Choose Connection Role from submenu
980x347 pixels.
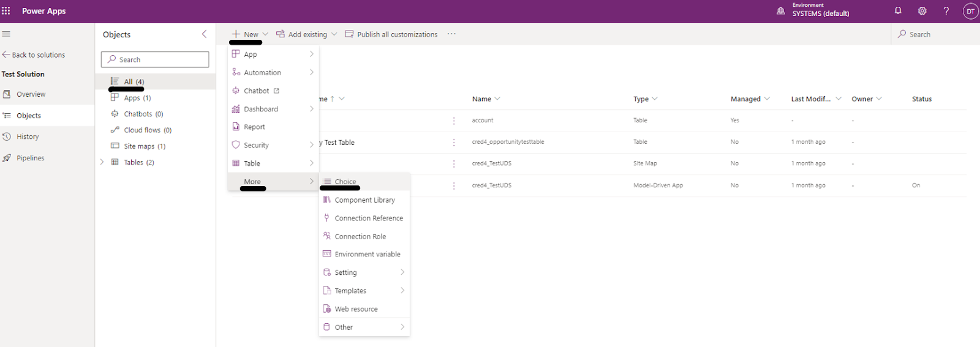tap(364, 236)
